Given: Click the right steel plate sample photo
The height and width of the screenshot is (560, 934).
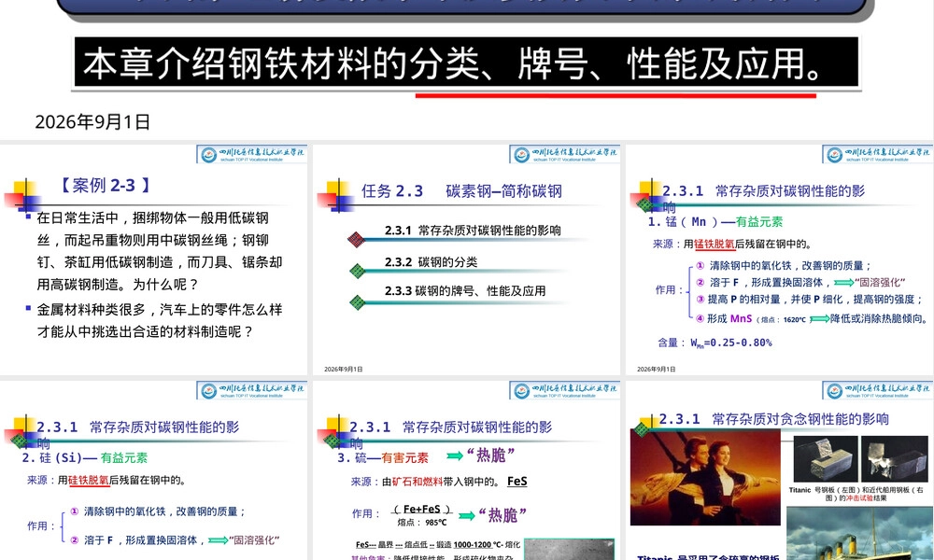Looking at the screenshot, I should click(894, 459).
